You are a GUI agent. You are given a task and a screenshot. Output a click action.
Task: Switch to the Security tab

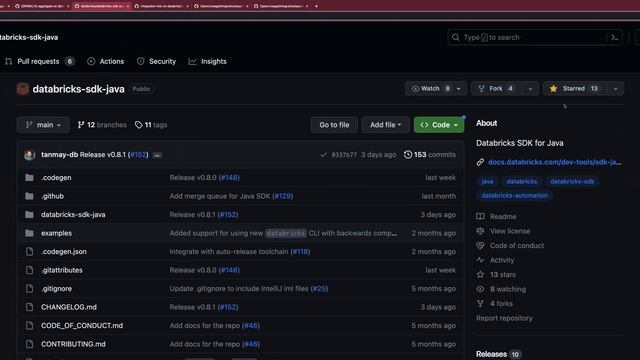click(x=156, y=61)
